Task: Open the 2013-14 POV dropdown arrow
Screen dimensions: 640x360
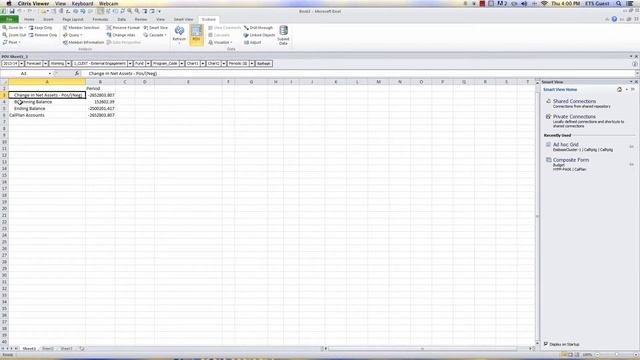Action: point(22,64)
